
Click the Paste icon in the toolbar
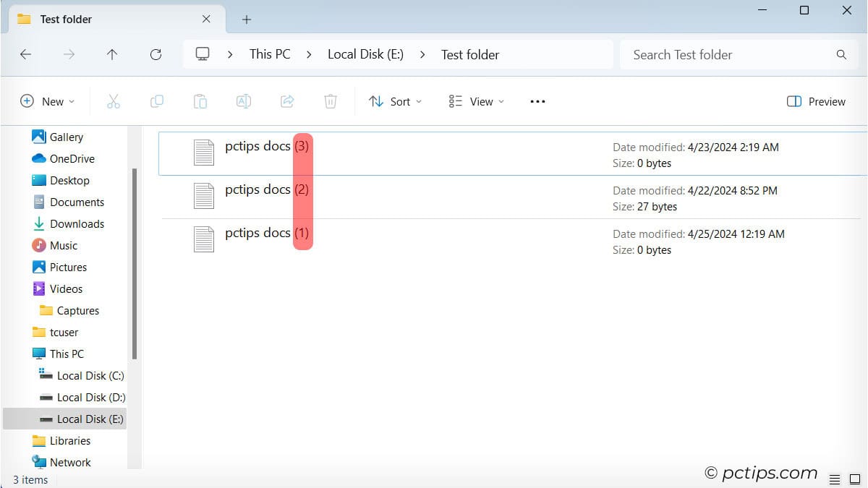click(200, 101)
